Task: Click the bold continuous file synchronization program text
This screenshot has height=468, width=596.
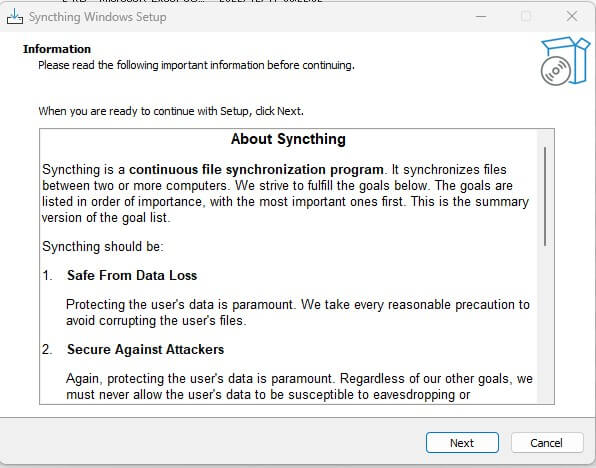Action: pyautogui.click(x=256, y=170)
